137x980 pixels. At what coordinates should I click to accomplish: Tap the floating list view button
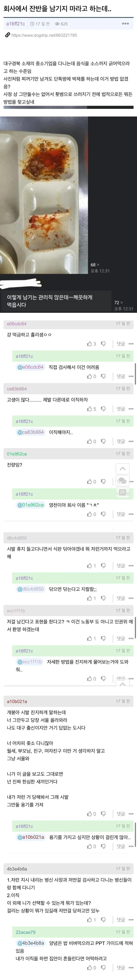click(x=122, y=493)
